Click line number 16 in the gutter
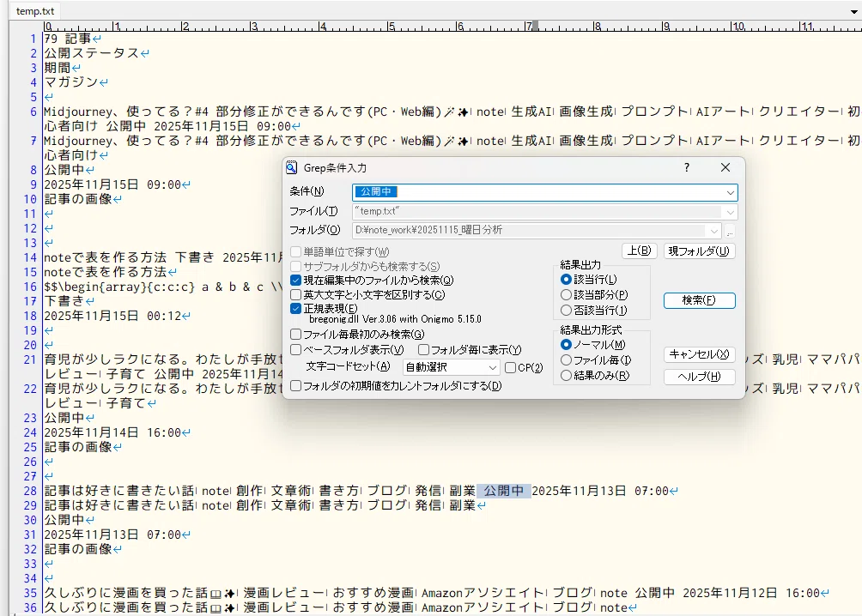Viewport: 862px width, 616px height. tap(30, 287)
